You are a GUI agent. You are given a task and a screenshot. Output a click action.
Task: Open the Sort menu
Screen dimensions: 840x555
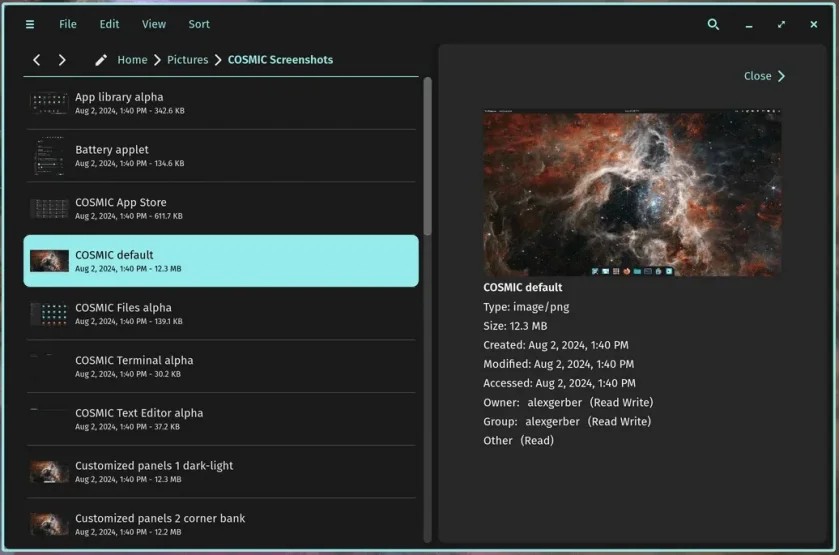[199, 24]
